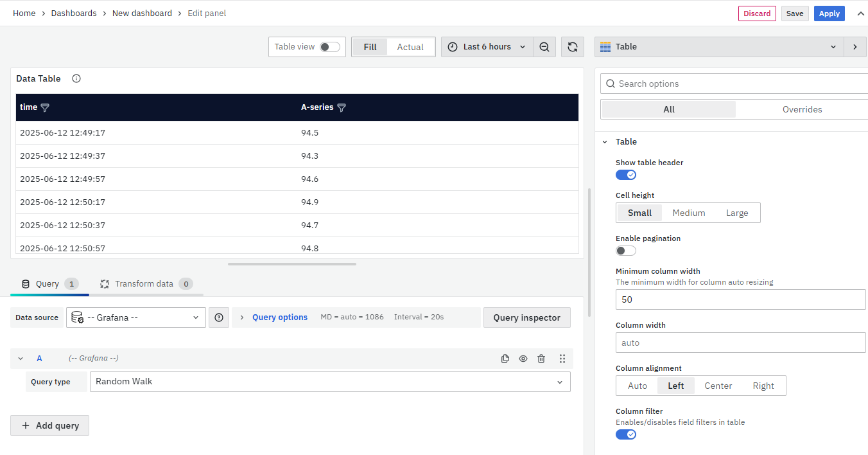Toggle the Table view switch
This screenshot has height=455, width=868.
pos(330,47)
